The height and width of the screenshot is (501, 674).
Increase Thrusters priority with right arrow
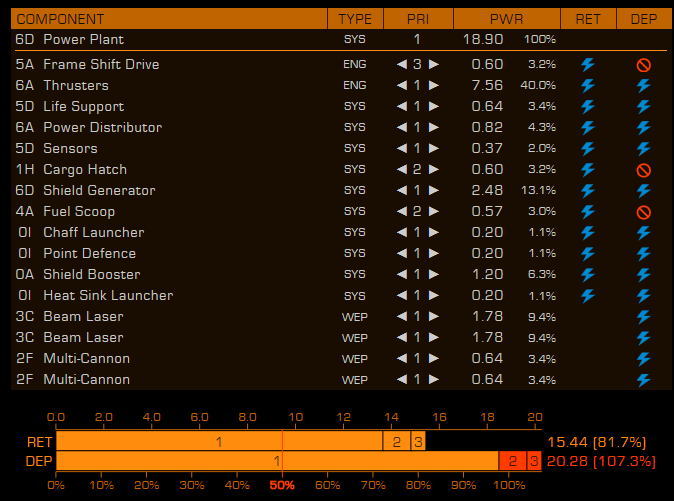tap(434, 86)
